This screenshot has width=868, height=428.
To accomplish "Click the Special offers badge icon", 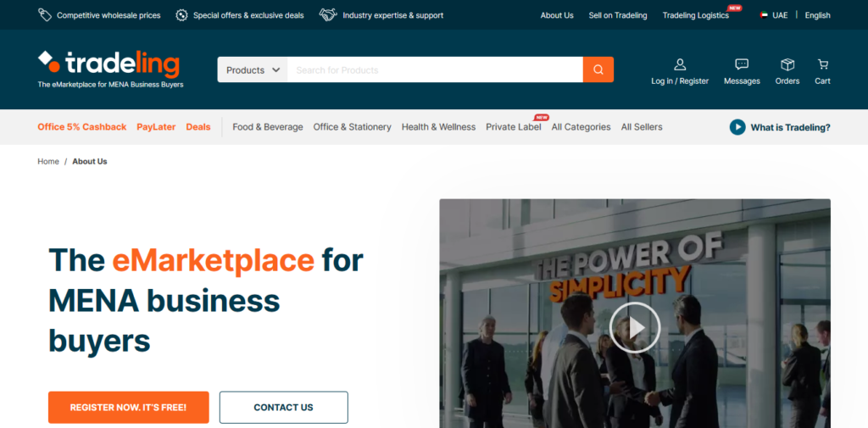I will point(181,15).
